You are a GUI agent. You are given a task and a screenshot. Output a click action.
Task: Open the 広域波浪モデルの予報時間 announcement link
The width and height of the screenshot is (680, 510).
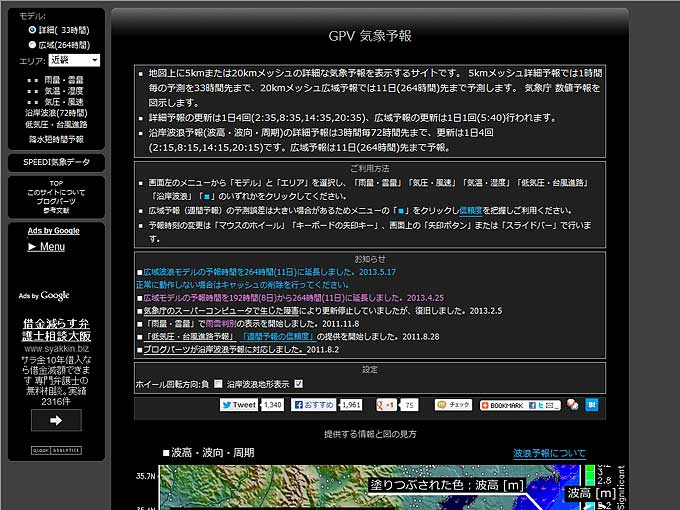pos(269,272)
